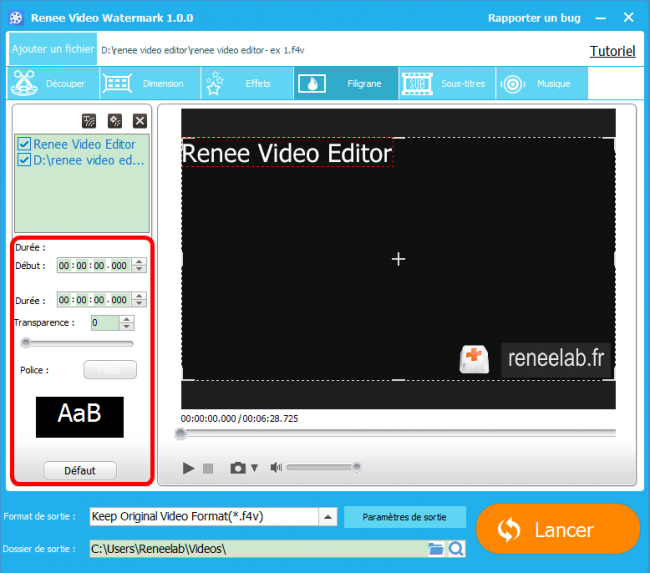
Task: Play the video preview
Action: click(188, 468)
